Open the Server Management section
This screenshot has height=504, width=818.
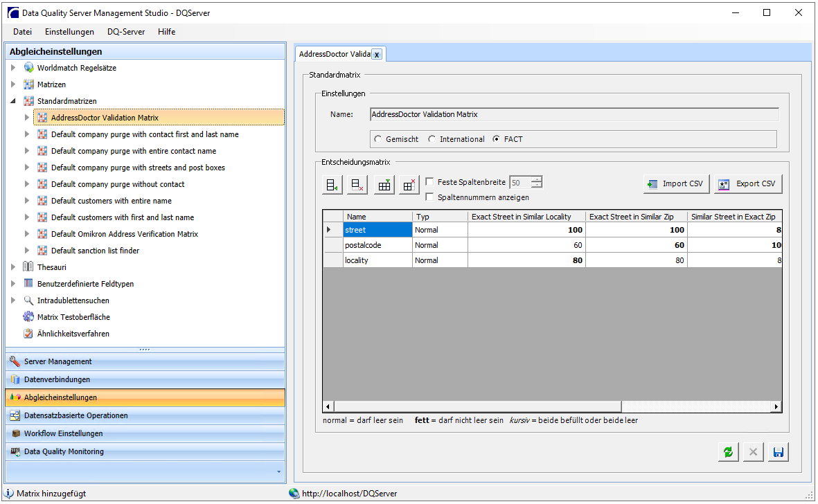coord(145,361)
